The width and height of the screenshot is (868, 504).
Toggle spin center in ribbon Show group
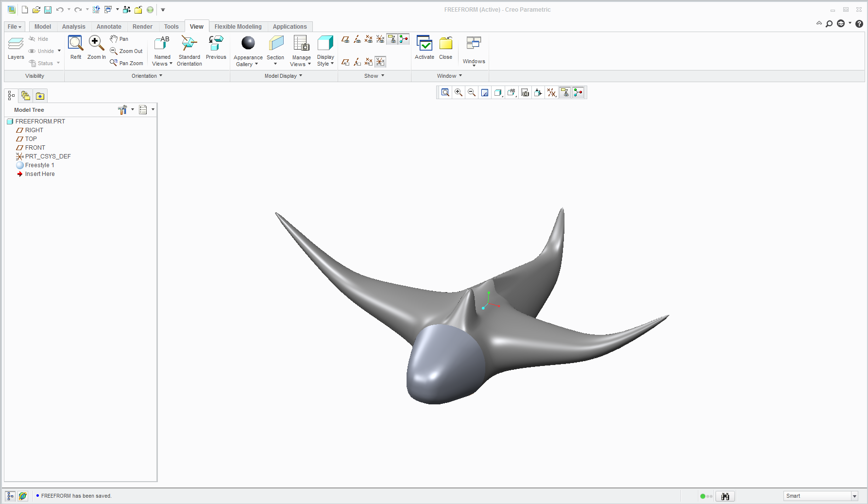click(404, 39)
